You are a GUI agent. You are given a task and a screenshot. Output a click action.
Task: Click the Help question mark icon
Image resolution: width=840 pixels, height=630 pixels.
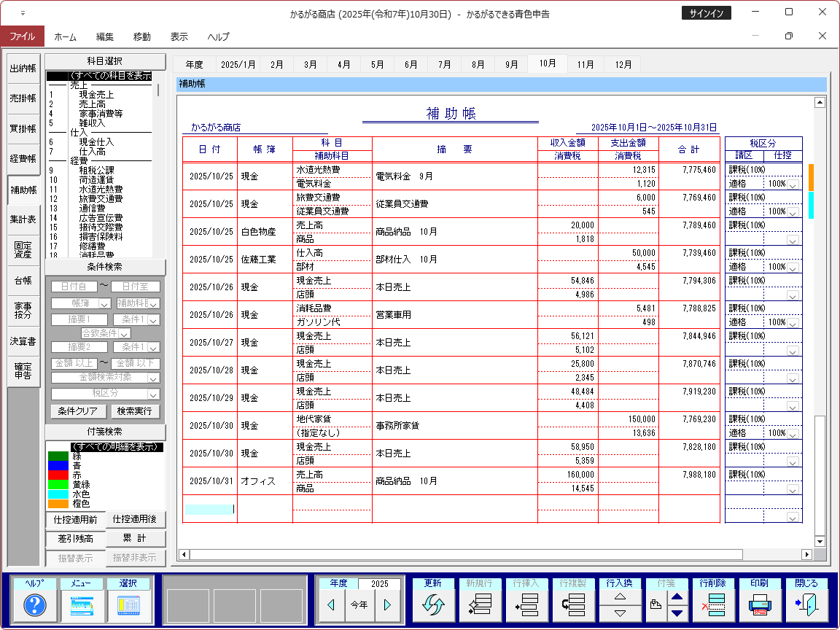click(35, 604)
